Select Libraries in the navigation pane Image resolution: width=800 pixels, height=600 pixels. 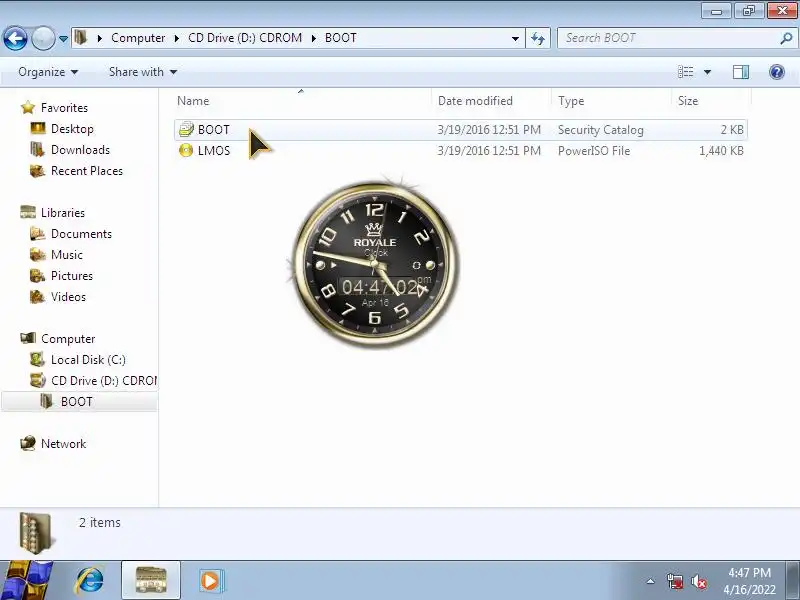(63, 212)
